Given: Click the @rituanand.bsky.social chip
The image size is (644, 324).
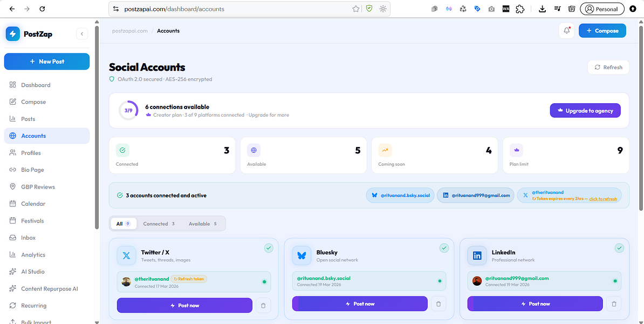Looking at the screenshot, I should tap(400, 195).
